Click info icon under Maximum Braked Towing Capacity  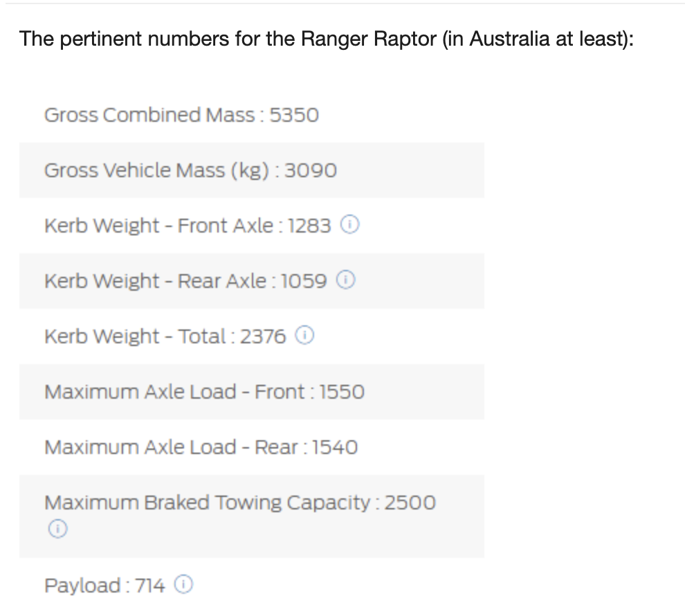click(x=57, y=529)
